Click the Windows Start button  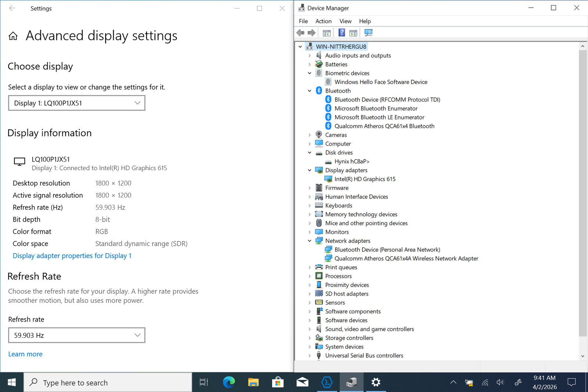pyautogui.click(x=12, y=382)
